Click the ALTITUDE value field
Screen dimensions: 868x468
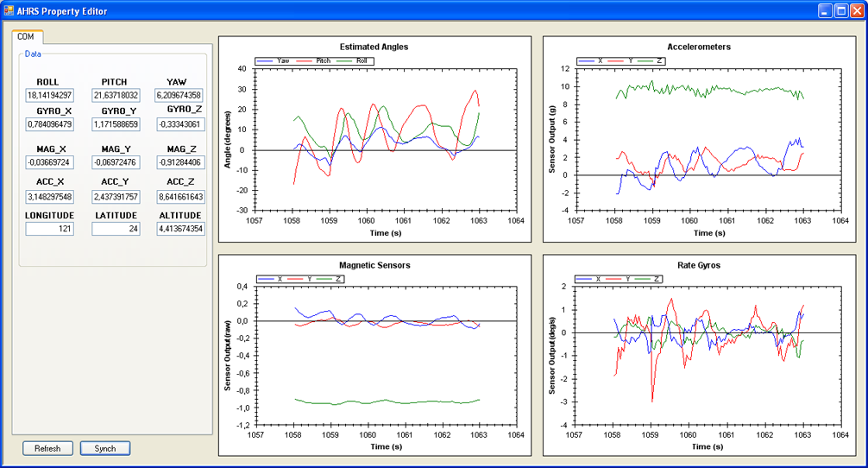click(180, 229)
